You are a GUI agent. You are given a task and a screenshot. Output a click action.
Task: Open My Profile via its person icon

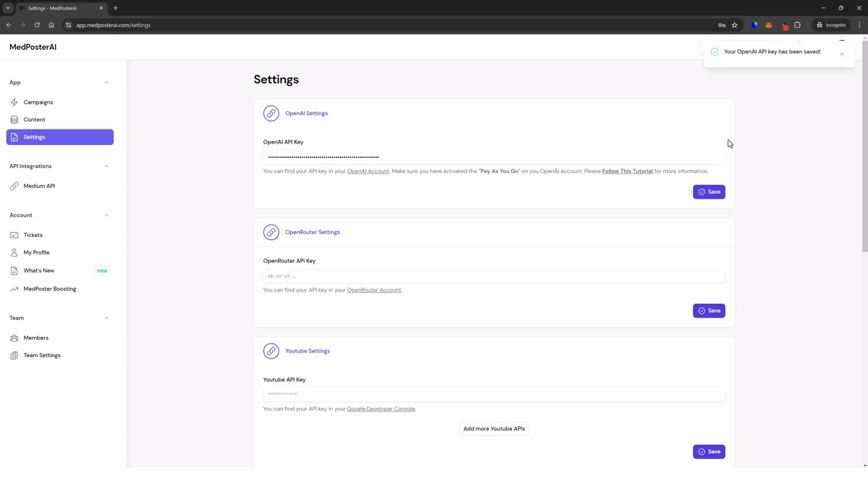tap(14, 253)
